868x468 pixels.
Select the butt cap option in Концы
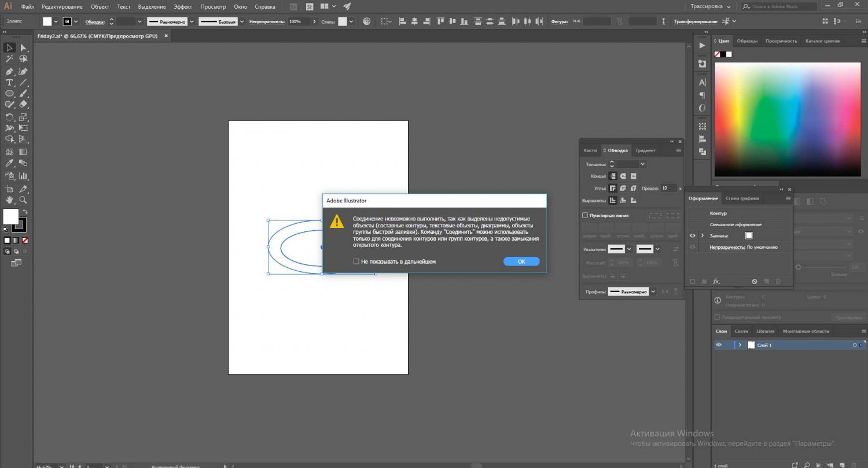click(612, 176)
